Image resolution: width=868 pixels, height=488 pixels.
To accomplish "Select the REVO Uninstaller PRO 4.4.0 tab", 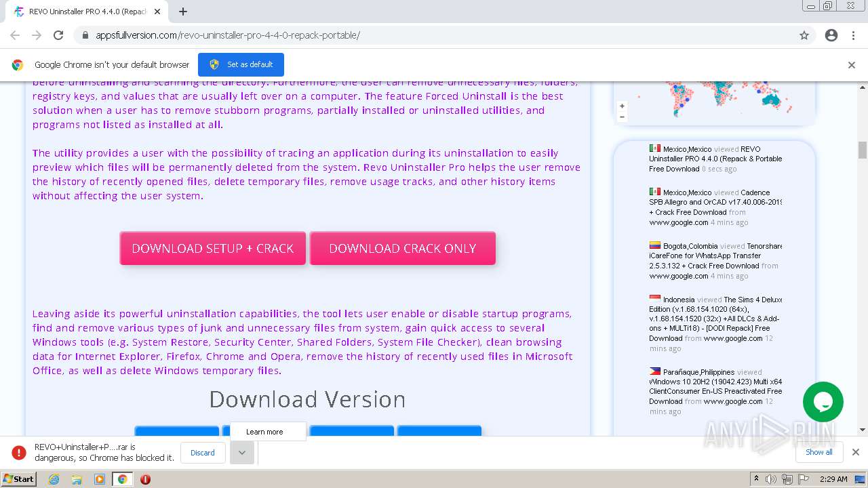I will (x=88, y=12).
